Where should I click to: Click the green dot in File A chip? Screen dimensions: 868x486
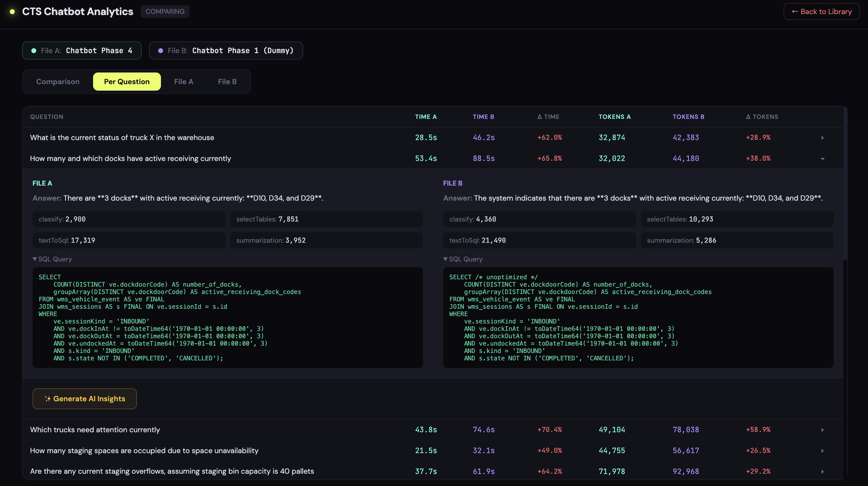34,51
